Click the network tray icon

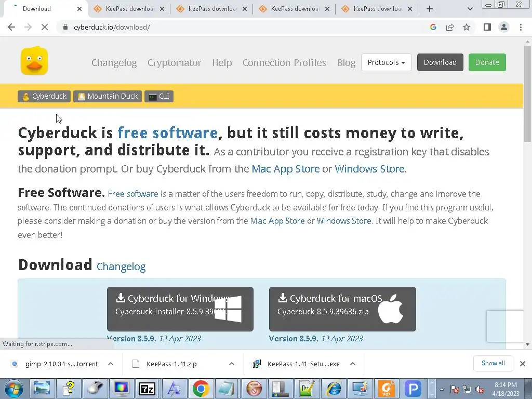(x=467, y=390)
